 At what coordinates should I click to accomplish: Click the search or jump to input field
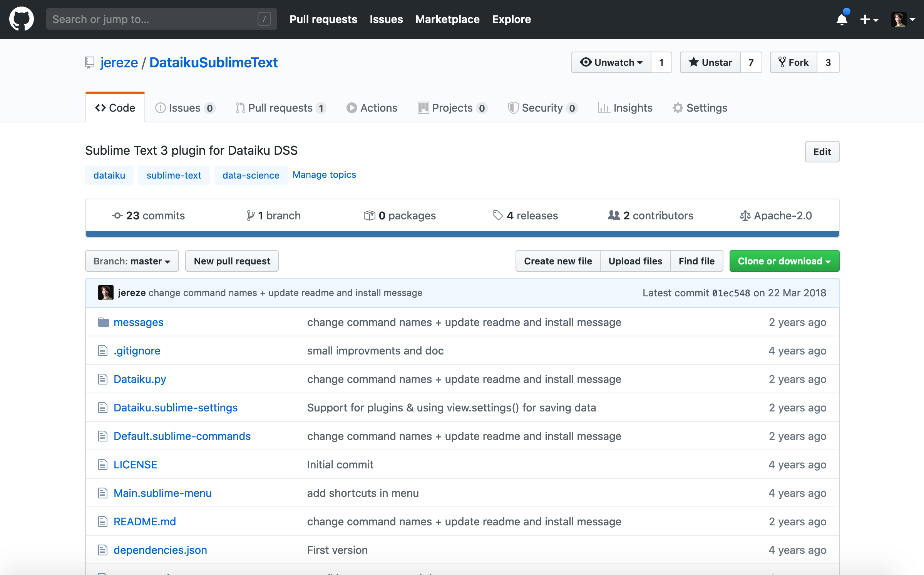(160, 19)
